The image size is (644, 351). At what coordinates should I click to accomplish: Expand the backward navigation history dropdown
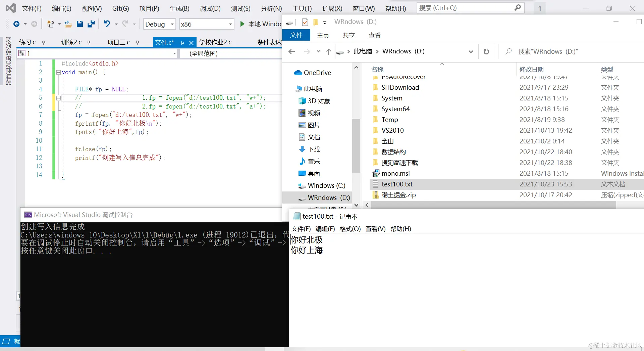[x=25, y=24]
